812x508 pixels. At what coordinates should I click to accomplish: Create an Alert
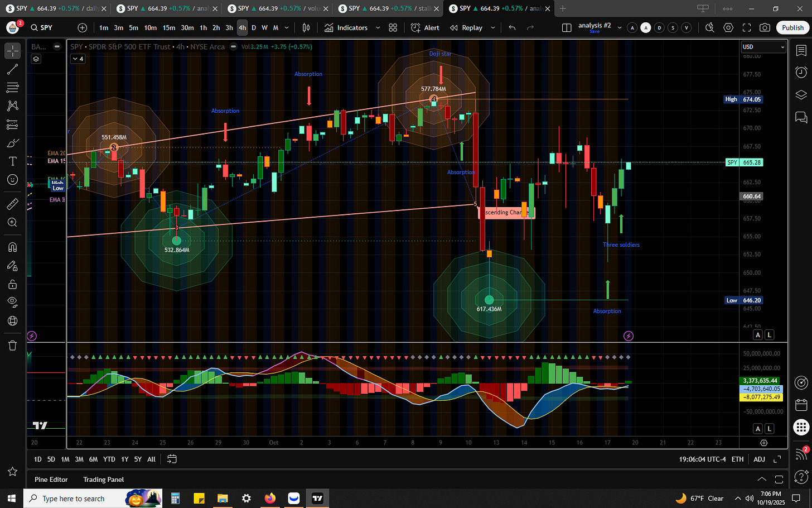[426, 27]
